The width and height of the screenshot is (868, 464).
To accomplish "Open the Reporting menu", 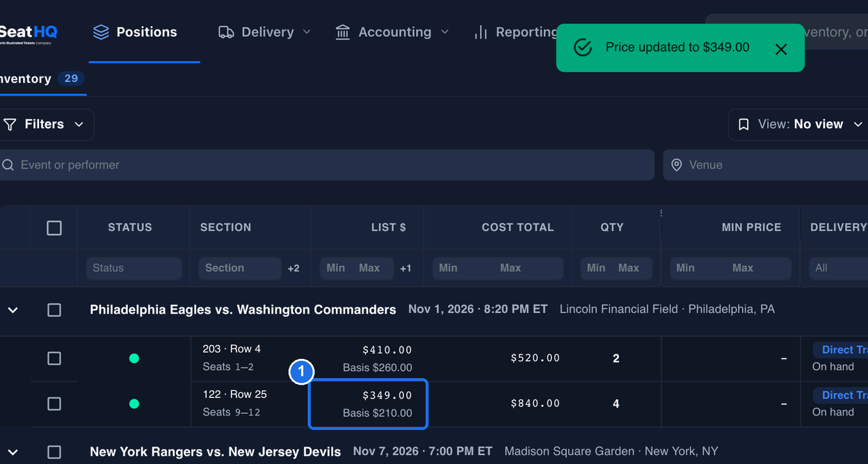I will 515,32.
